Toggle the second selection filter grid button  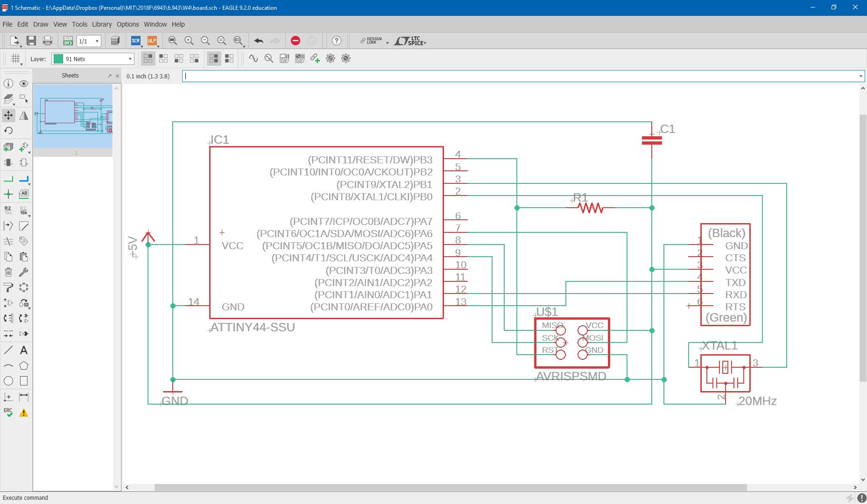[x=163, y=58]
